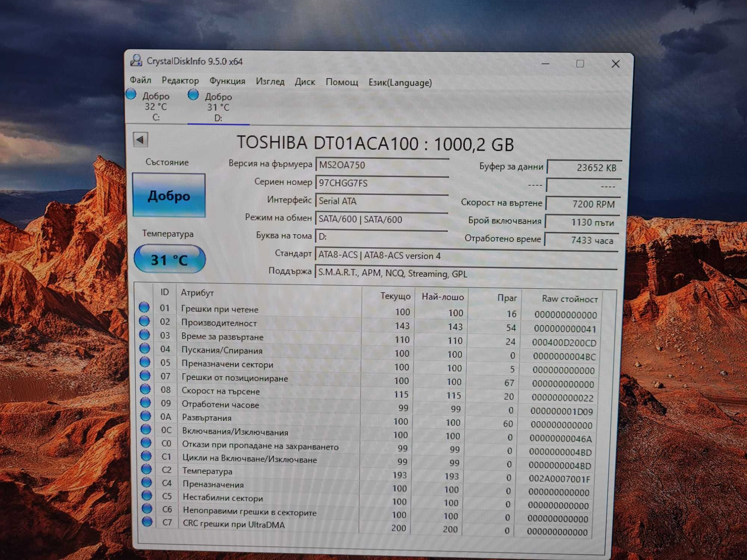The height and width of the screenshot is (560, 747).
Task: Open the Диск menu
Action: [305, 82]
